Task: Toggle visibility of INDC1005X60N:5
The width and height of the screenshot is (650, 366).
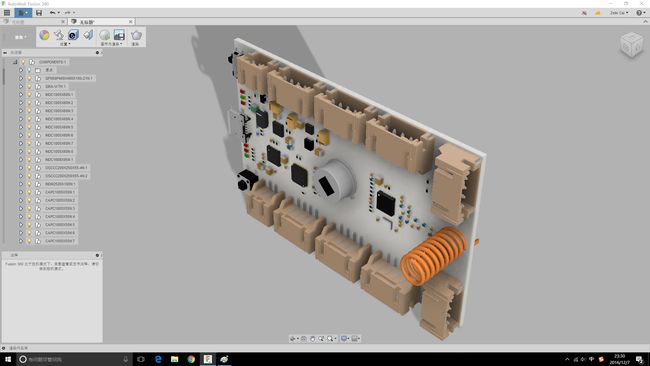Action: coord(29,127)
